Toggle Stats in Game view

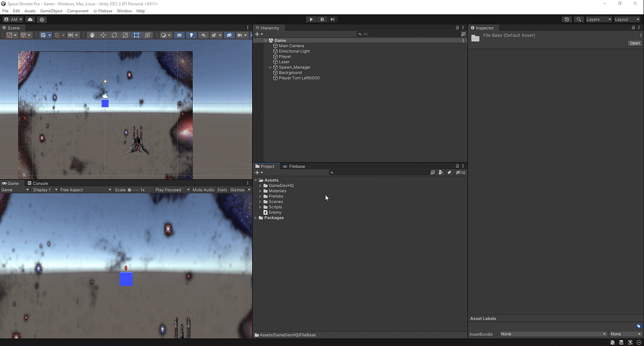coord(222,190)
